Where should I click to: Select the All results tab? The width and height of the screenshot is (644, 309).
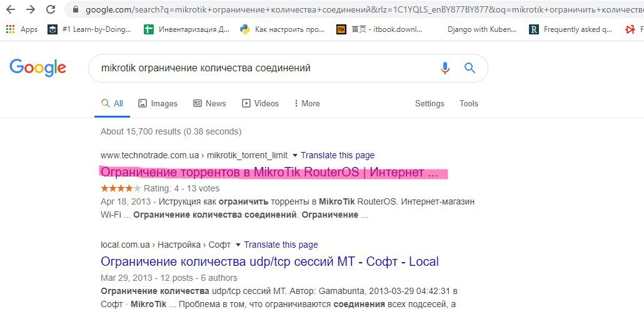112,104
